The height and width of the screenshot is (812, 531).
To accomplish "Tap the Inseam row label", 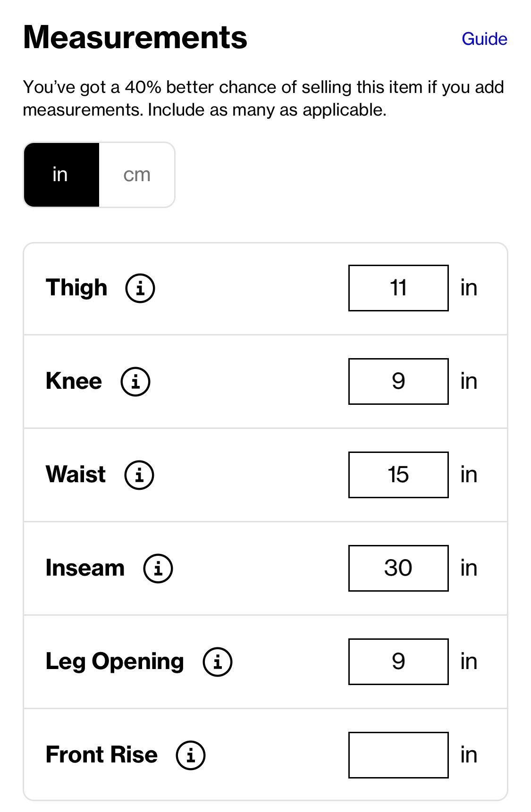I will pos(85,568).
